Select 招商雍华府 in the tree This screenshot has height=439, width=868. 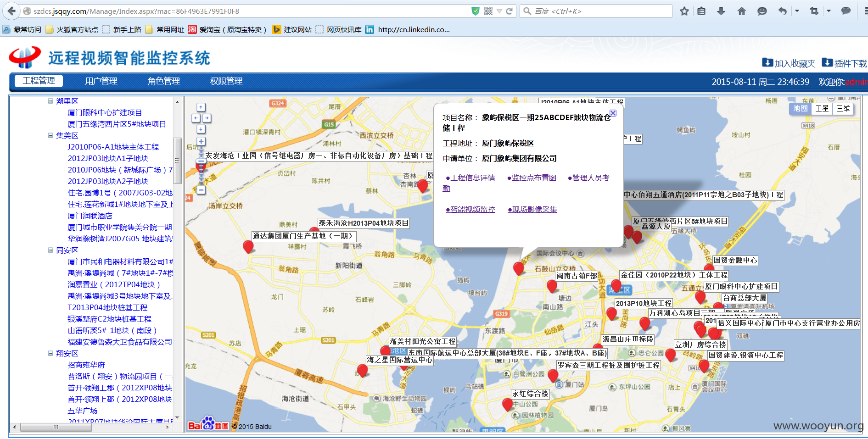pos(86,365)
